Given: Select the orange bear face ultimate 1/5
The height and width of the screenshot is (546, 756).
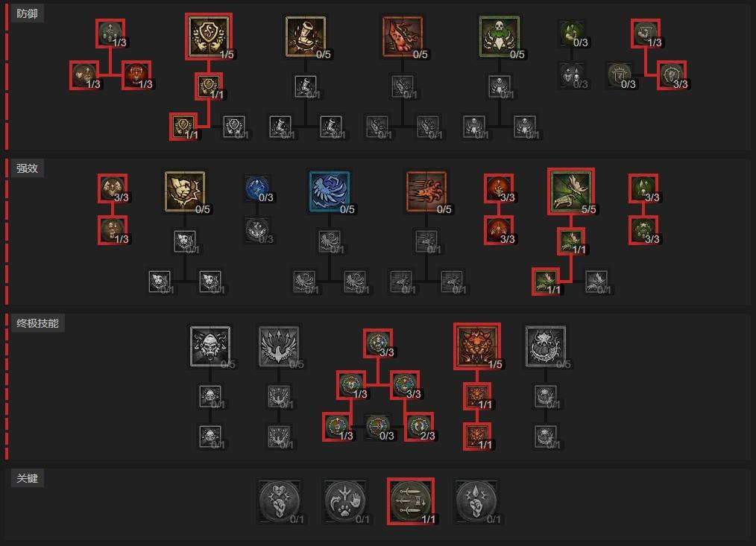Looking at the screenshot, I should (x=477, y=346).
